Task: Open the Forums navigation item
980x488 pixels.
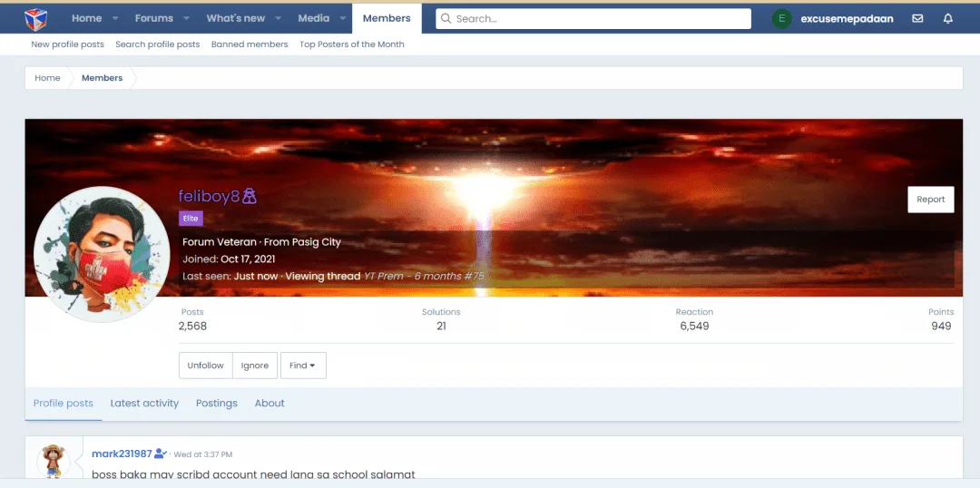Action: (x=154, y=19)
